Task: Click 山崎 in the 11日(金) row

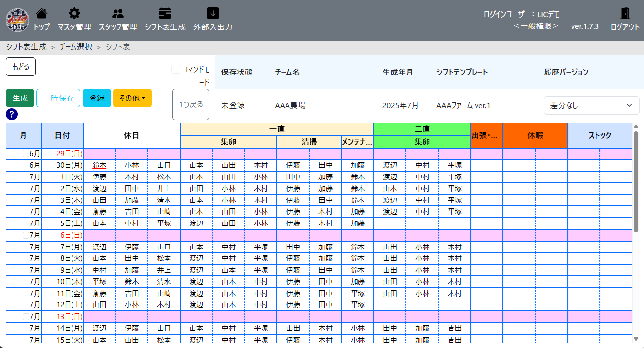Action: 164,293
